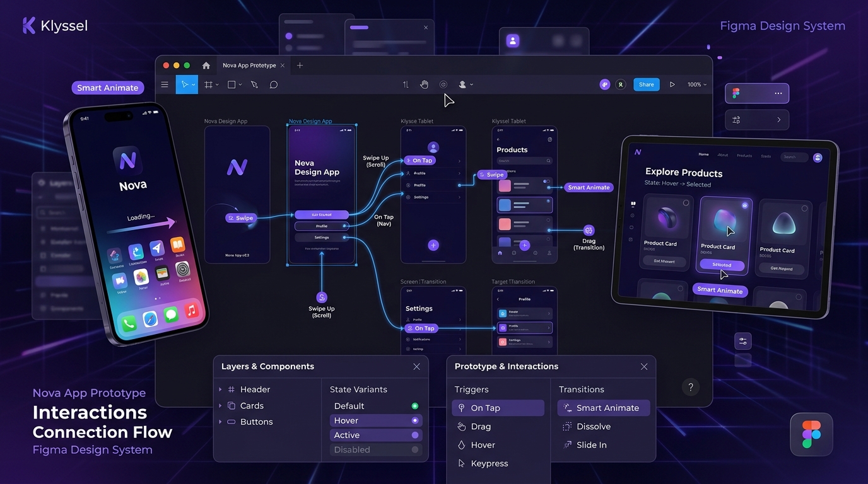Viewport: 868px width, 484px height.
Task: Open Music on the iPhone dock
Action: click(x=191, y=309)
